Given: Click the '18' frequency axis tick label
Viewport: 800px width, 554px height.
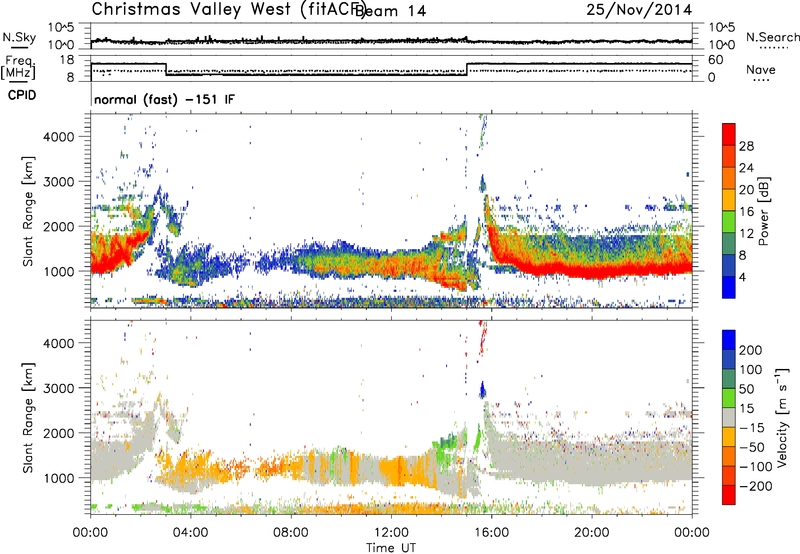Looking at the screenshot, I should pos(66,60).
